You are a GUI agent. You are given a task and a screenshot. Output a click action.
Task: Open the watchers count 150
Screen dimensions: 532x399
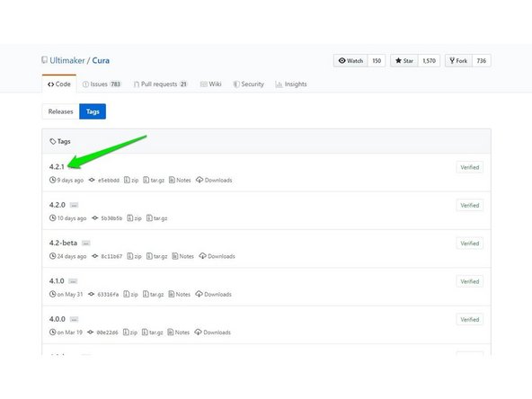tap(377, 61)
